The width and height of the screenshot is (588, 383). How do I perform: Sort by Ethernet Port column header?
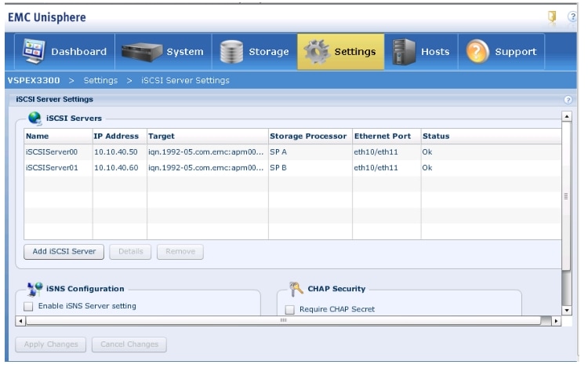(x=387, y=137)
